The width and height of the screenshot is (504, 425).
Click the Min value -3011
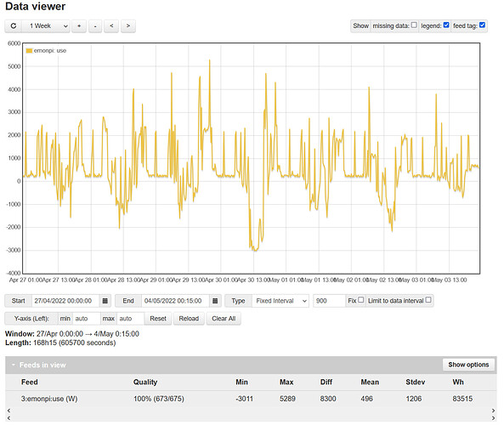tap(244, 399)
